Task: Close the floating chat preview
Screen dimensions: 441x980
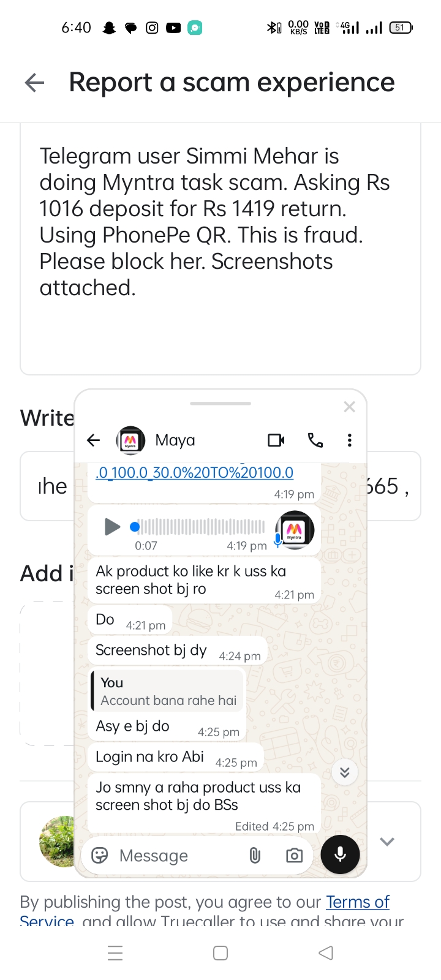Action: tap(350, 407)
